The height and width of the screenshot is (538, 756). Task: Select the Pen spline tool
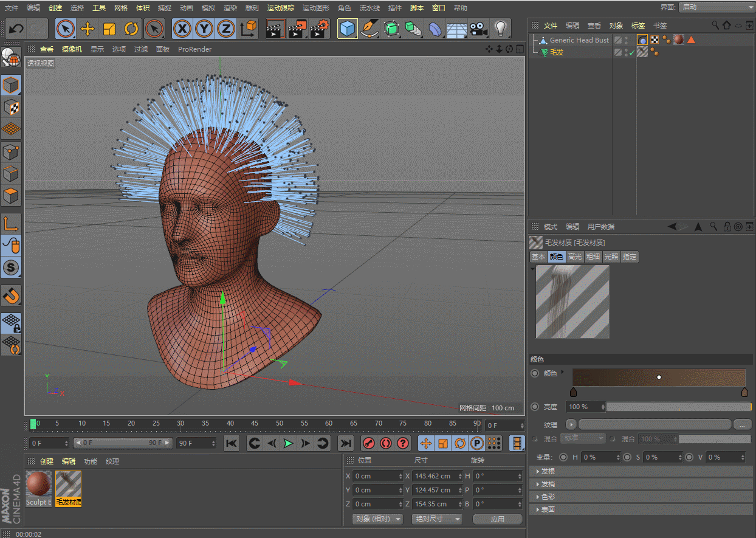[x=369, y=29]
